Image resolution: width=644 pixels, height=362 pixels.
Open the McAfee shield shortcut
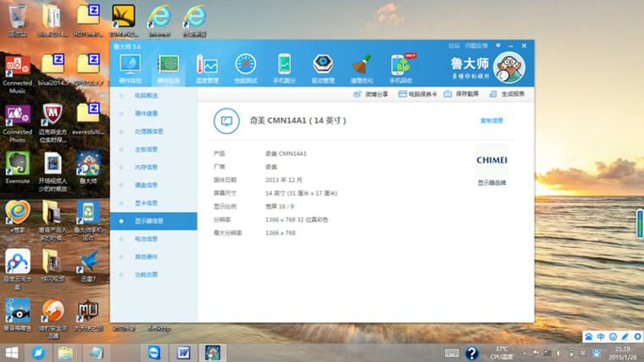53,123
